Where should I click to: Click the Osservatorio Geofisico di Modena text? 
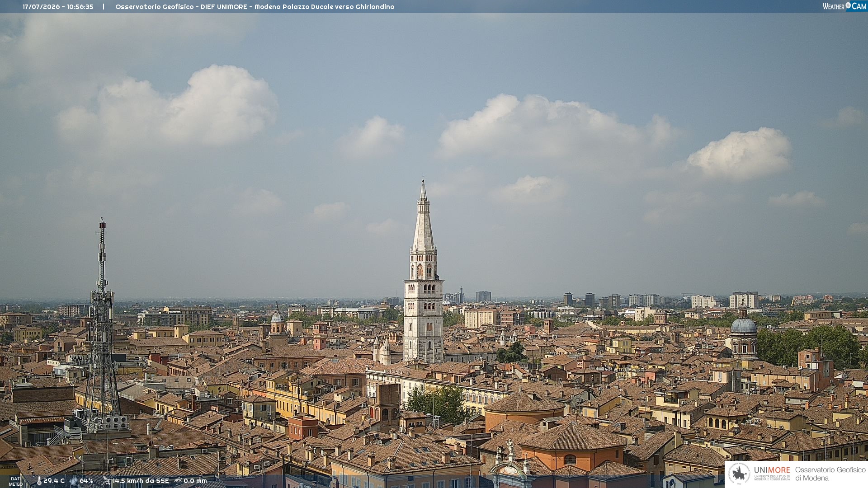coord(830,474)
